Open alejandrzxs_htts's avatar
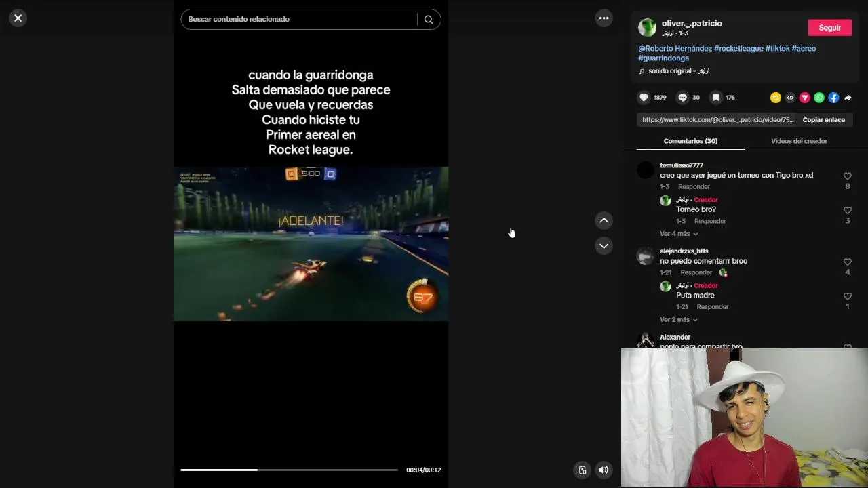This screenshot has width=868, height=488. [646, 256]
